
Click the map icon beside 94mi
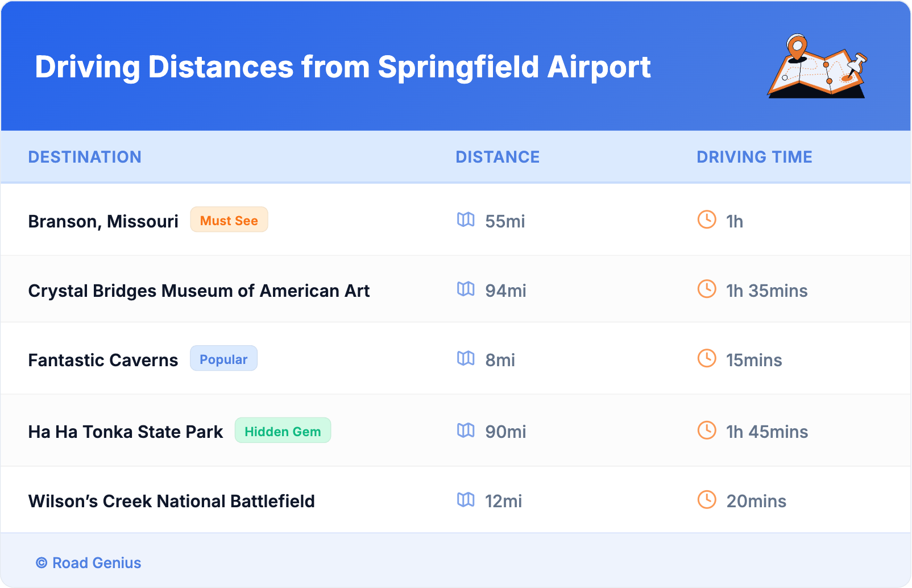[x=466, y=289]
